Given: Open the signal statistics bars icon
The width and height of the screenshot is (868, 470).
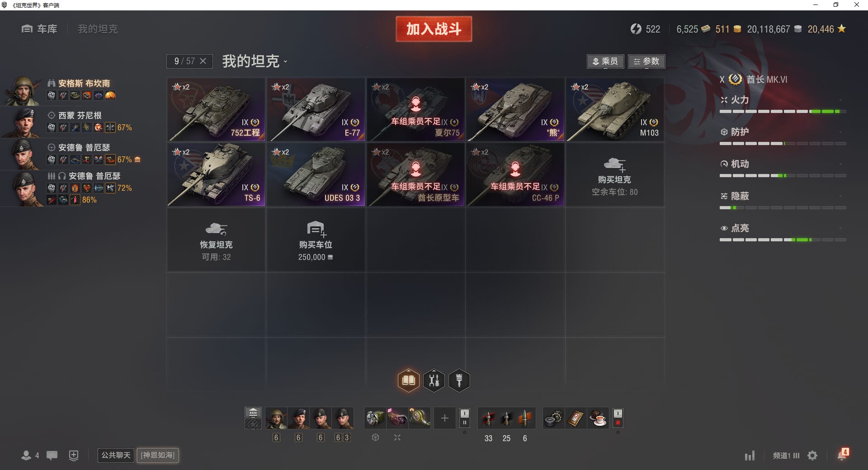Looking at the screenshot, I should click(x=750, y=456).
